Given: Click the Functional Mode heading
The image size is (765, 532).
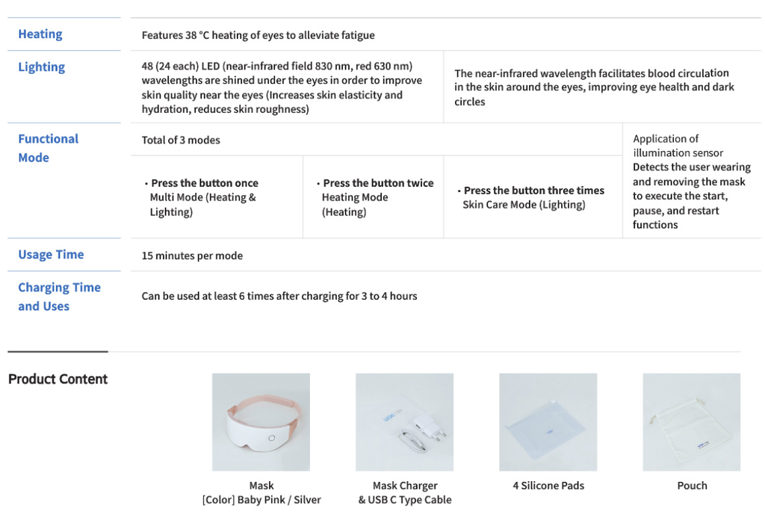Looking at the screenshot, I should (49, 149).
